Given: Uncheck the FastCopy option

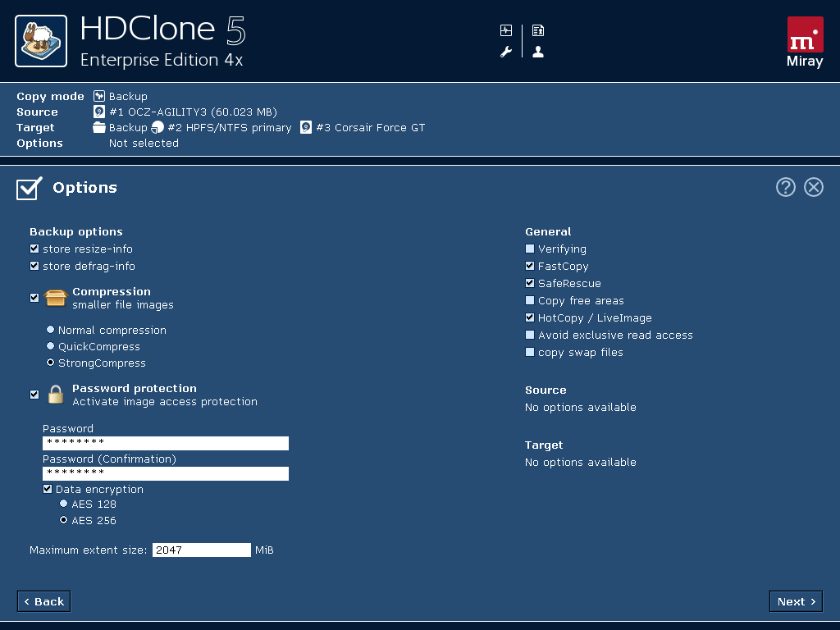Looking at the screenshot, I should 530,267.
